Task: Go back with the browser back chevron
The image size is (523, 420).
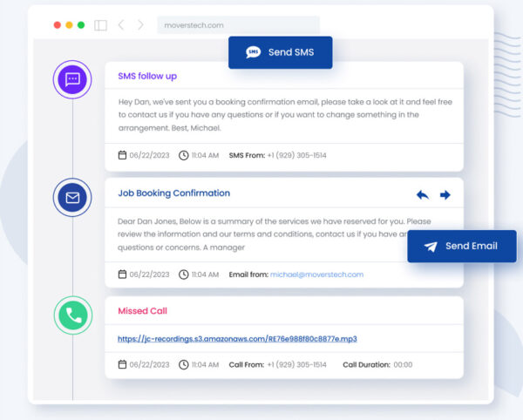Action: coord(121,25)
